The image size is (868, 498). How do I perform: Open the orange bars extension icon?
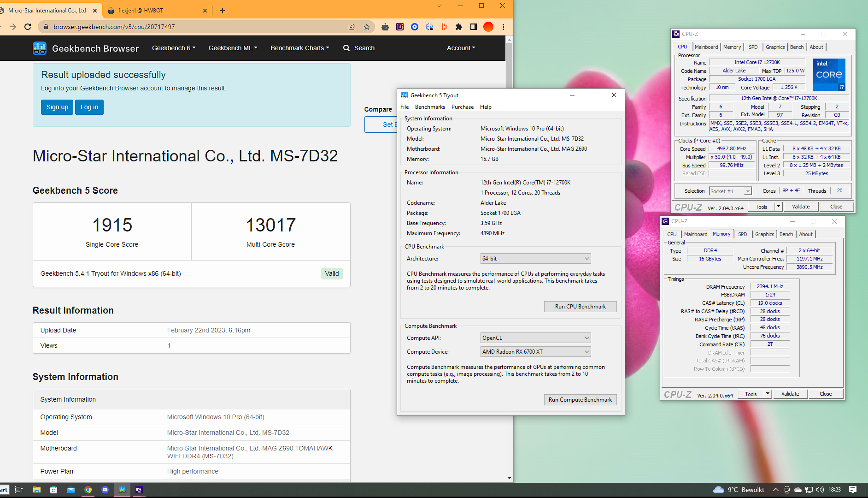click(x=444, y=27)
